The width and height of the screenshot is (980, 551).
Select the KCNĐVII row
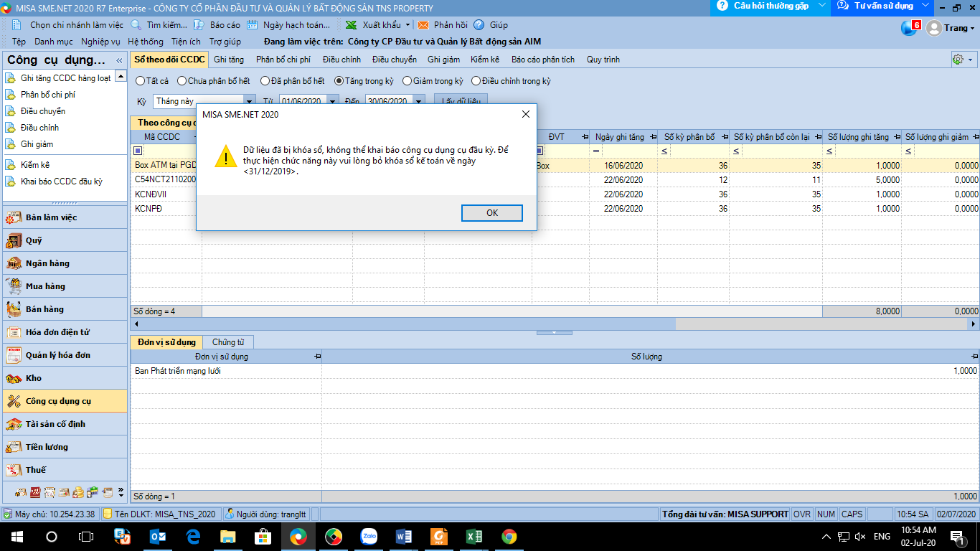(x=555, y=194)
